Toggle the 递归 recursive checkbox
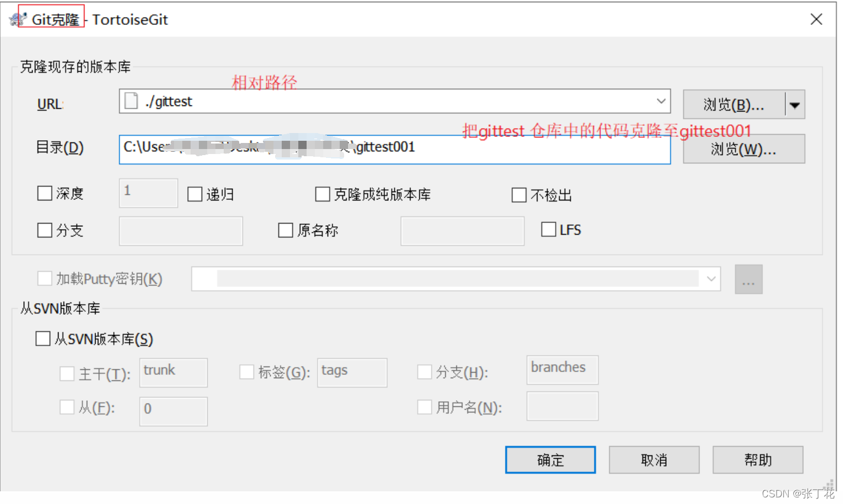Image resolution: width=843 pixels, height=504 pixels. click(x=195, y=194)
